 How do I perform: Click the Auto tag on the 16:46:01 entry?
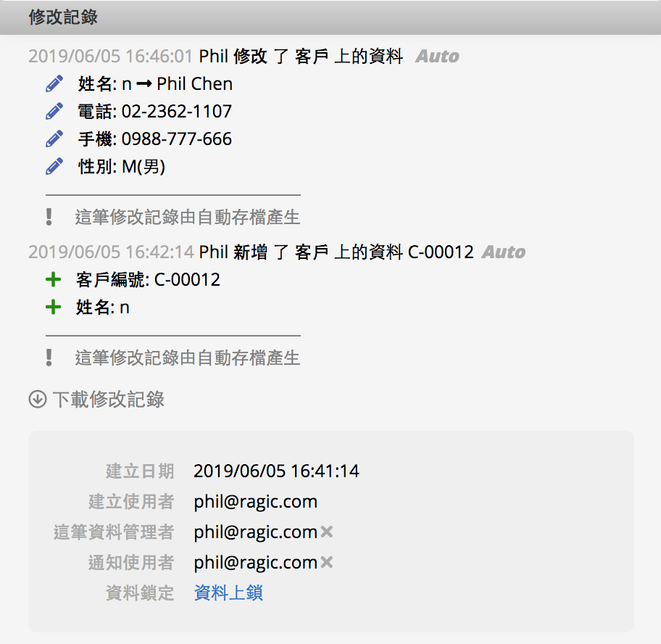(x=437, y=57)
